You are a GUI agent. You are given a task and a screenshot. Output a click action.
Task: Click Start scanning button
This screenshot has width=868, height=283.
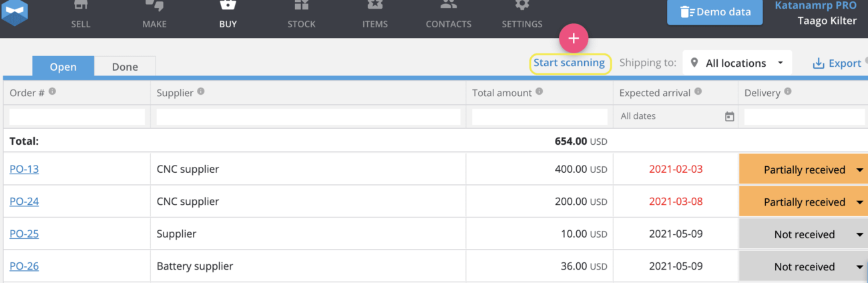[569, 63]
